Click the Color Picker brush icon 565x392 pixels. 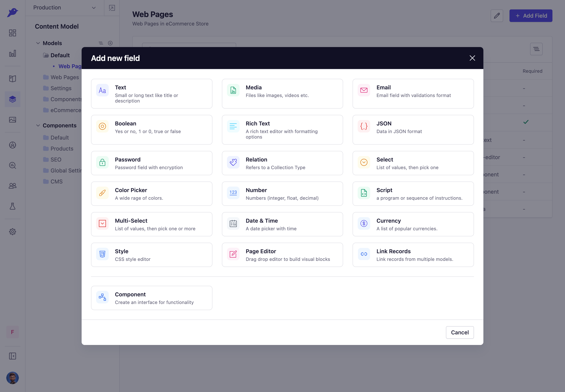coord(102,193)
